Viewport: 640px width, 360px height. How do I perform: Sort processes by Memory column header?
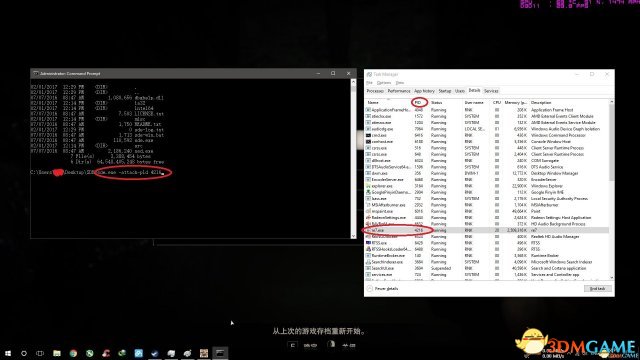click(515, 102)
